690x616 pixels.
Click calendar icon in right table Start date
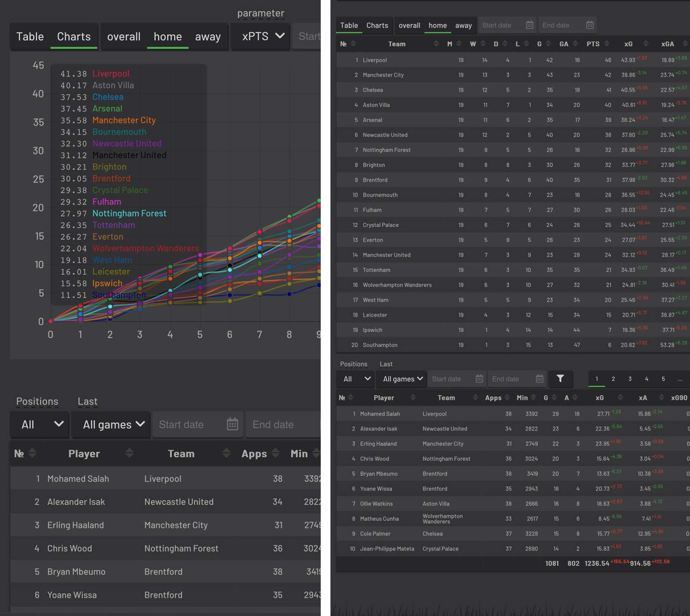coord(530,25)
